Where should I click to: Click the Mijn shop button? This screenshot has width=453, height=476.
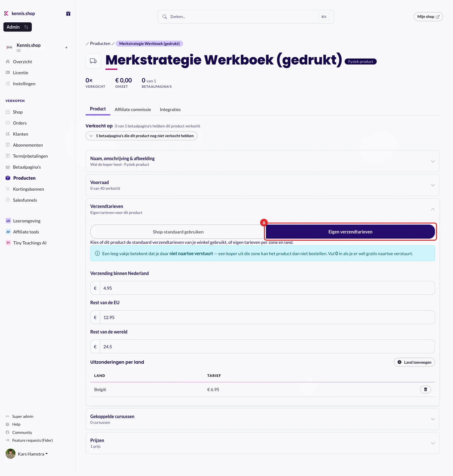tap(428, 17)
